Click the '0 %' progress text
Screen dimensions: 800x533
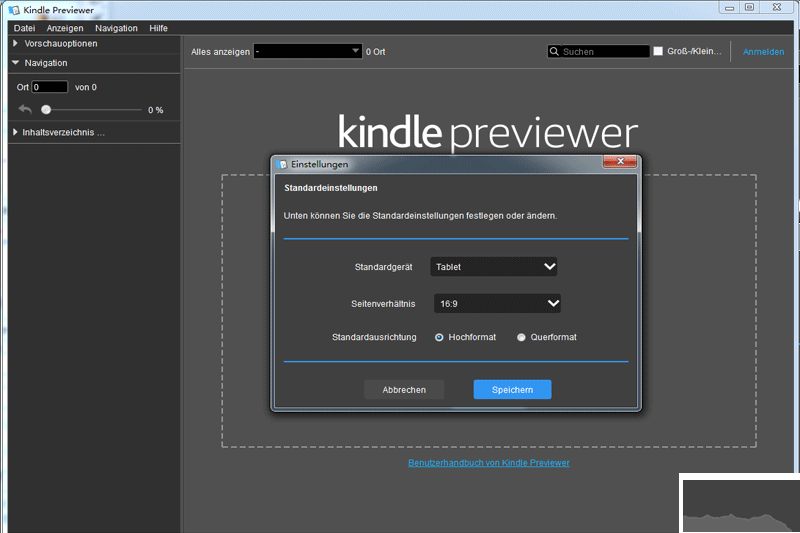click(156, 110)
